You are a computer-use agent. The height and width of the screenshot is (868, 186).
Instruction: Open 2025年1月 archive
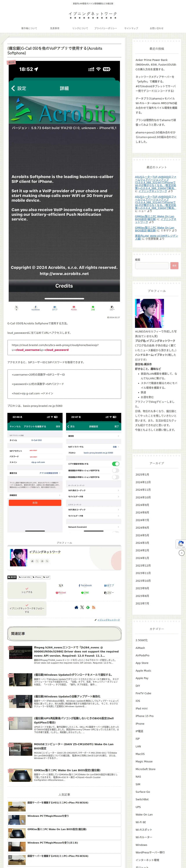[142, 475]
